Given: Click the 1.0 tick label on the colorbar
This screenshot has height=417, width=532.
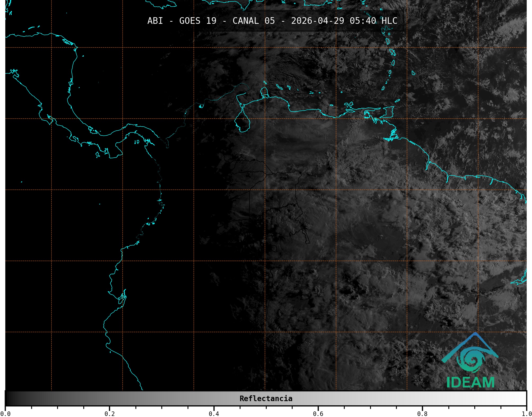Looking at the screenshot, I should (x=526, y=414).
